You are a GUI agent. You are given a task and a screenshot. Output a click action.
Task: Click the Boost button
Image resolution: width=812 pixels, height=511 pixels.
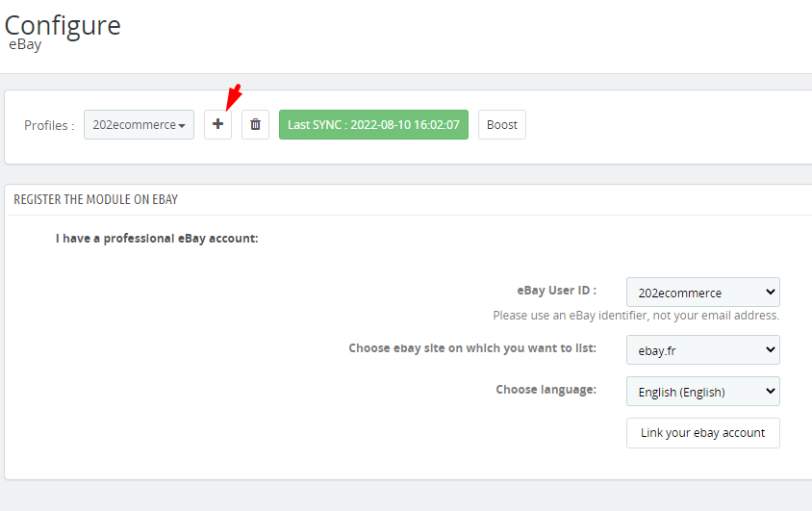pyautogui.click(x=501, y=125)
